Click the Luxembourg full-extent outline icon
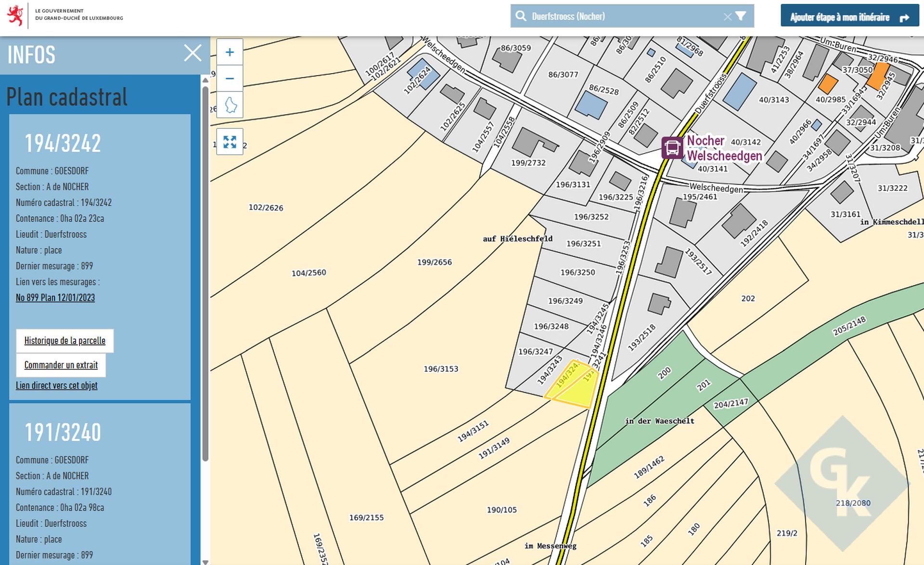 tap(231, 105)
